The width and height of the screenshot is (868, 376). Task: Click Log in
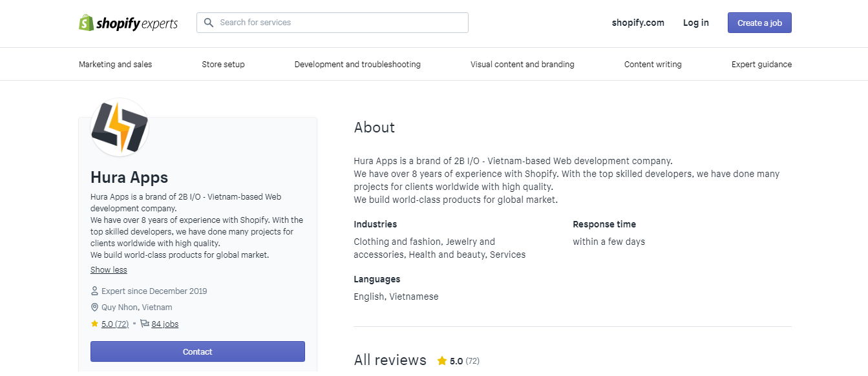(x=696, y=23)
